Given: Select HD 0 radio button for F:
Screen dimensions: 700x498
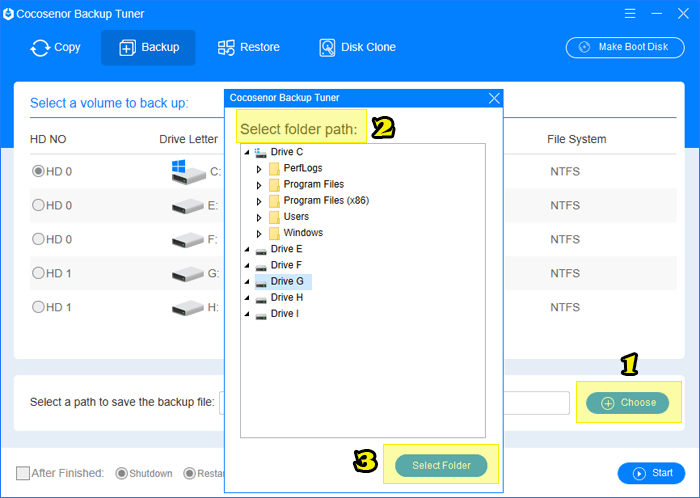Looking at the screenshot, I should (x=38, y=239).
